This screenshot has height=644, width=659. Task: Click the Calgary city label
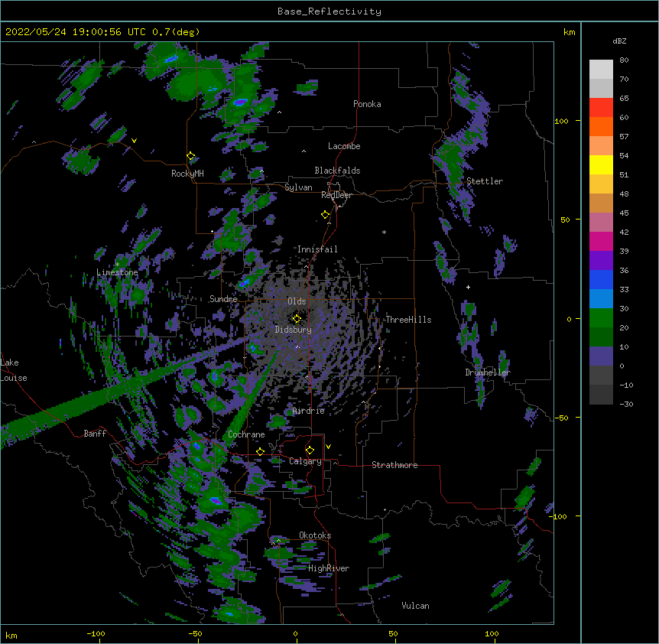click(305, 461)
